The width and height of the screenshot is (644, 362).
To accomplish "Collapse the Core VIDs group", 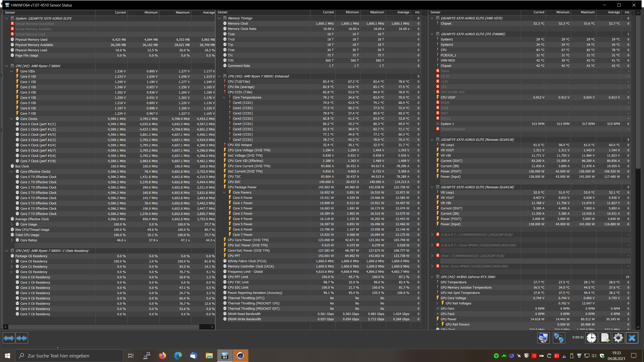I will (12, 71).
